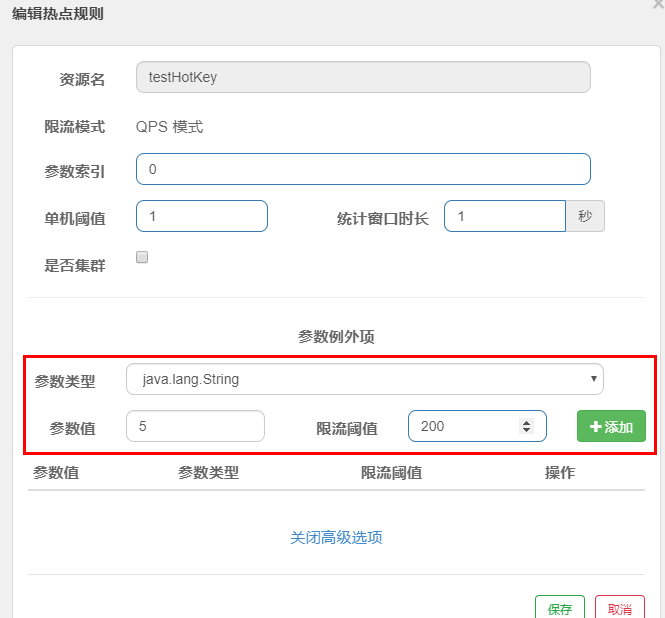Click the 参数类型 table column header

point(208,473)
